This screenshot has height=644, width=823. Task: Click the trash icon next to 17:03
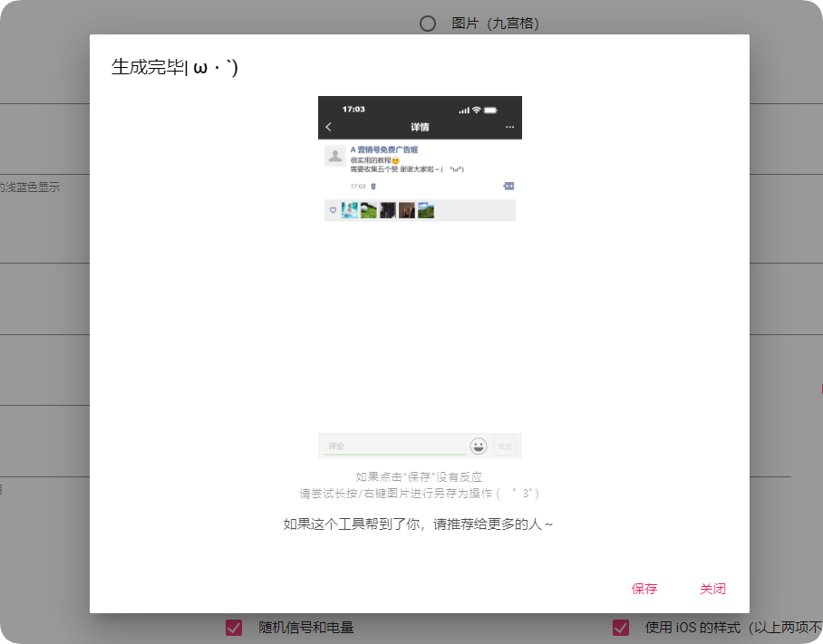[373, 187]
